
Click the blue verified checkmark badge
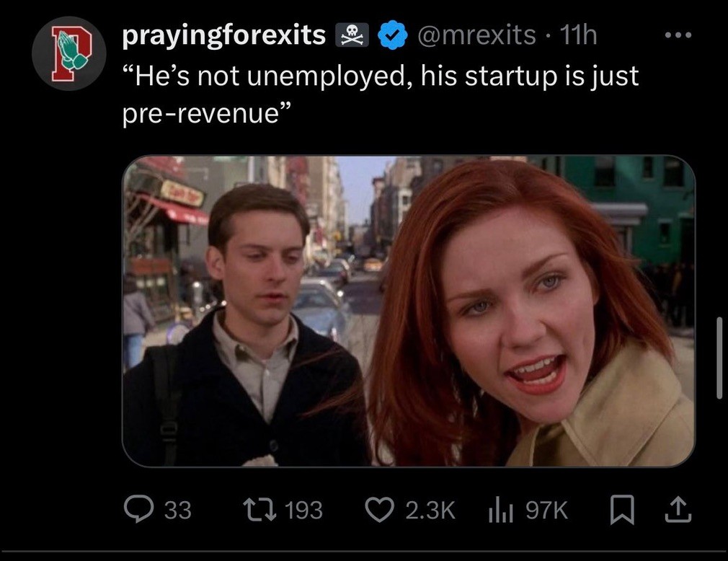tap(394, 35)
